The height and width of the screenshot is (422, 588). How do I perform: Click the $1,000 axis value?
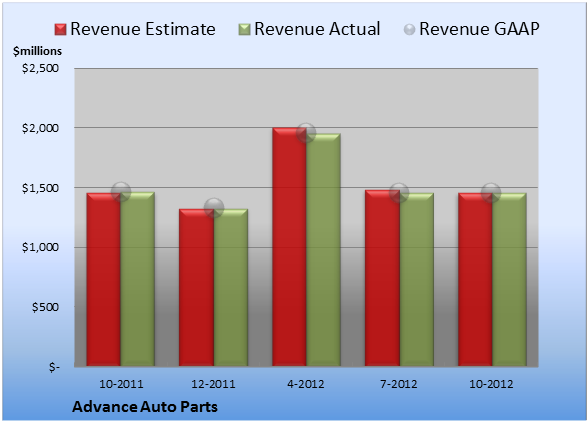40,248
